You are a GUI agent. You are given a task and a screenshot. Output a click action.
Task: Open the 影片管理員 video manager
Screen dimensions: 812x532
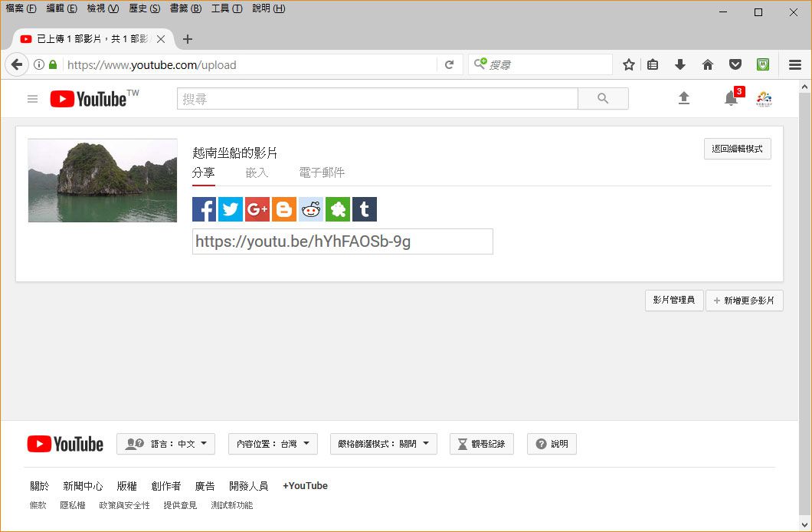[x=673, y=300]
